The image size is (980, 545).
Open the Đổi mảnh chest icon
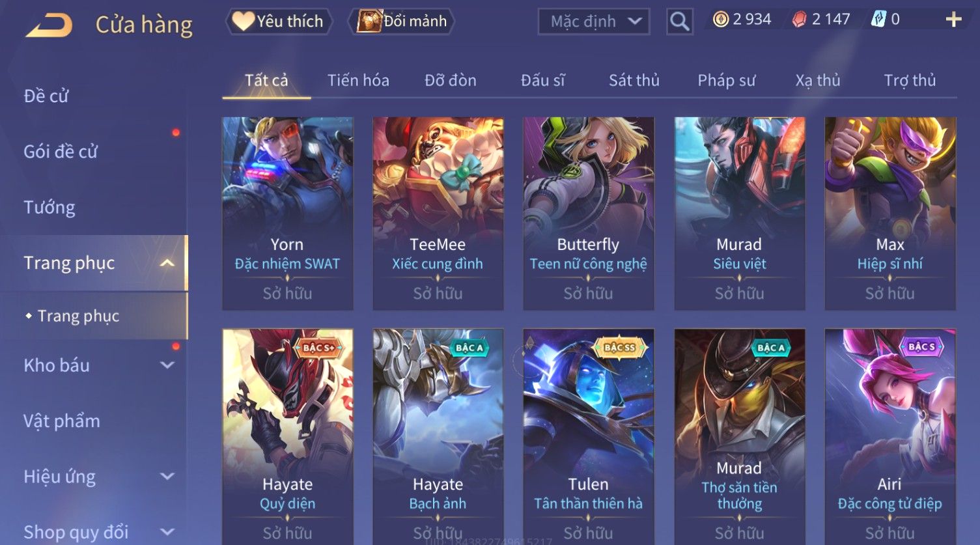(x=369, y=21)
